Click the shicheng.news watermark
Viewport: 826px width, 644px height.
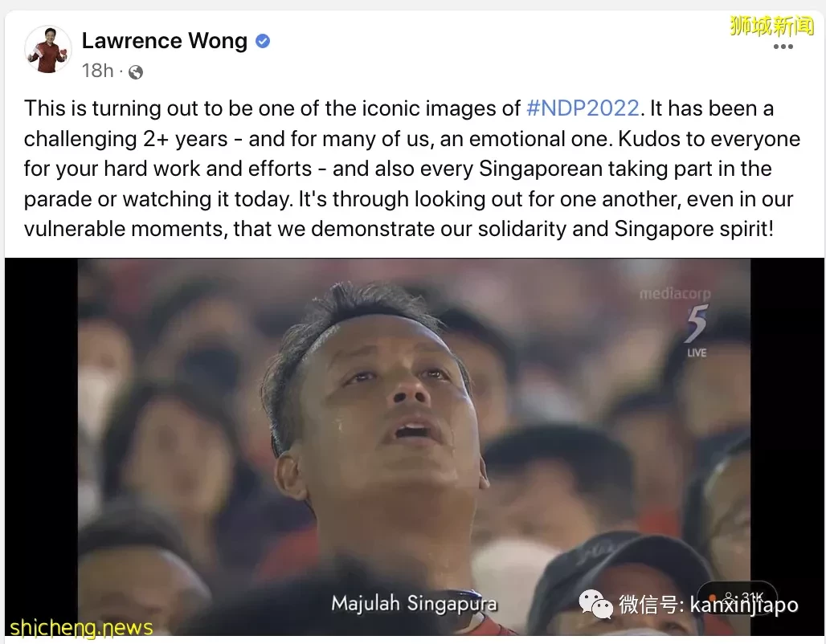[82, 627]
